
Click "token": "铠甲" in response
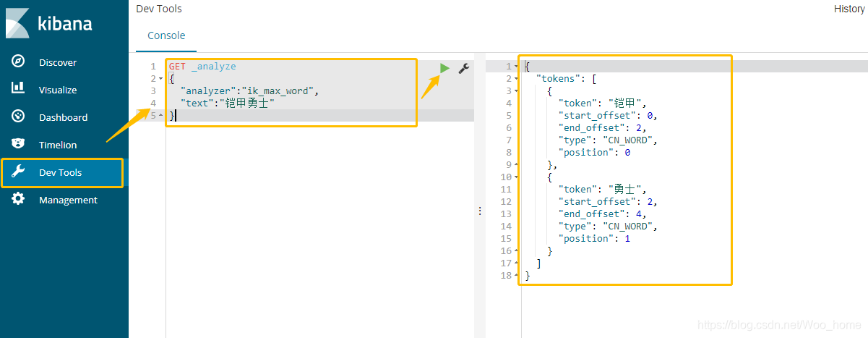tap(603, 103)
